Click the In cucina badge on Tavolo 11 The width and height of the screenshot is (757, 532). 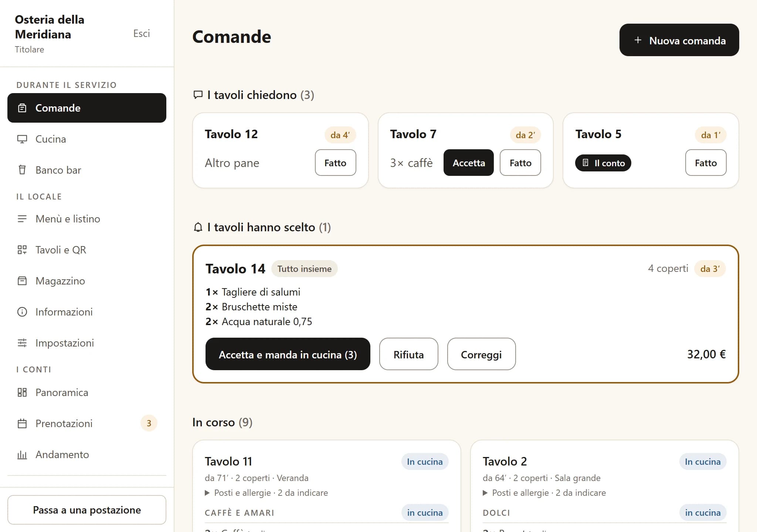click(x=425, y=462)
